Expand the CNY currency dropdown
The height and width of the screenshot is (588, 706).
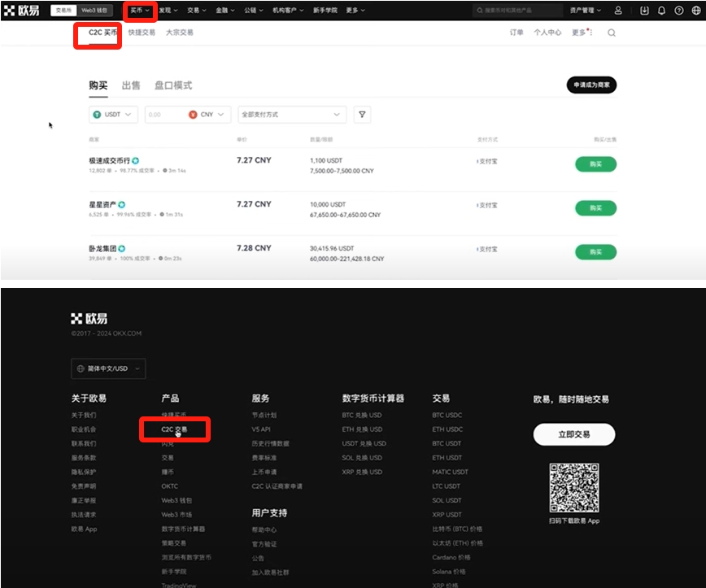coord(207,115)
